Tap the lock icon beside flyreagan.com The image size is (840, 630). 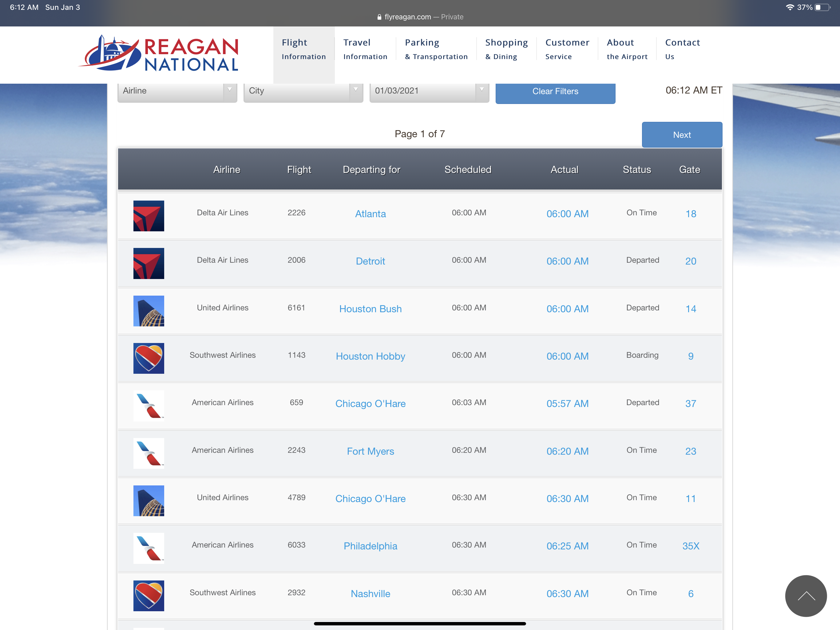pyautogui.click(x=379, y=17)
